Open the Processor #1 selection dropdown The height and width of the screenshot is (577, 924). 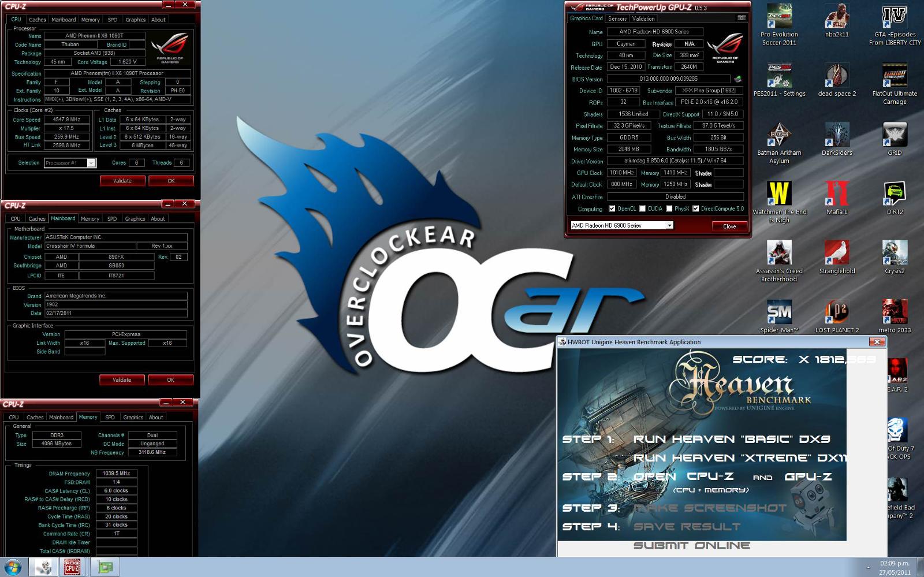(91, 163)
